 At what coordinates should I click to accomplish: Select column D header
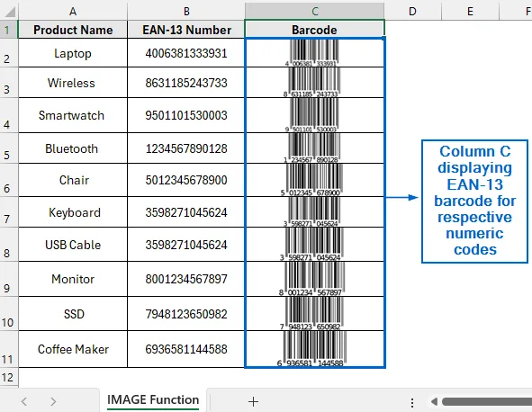412,11
